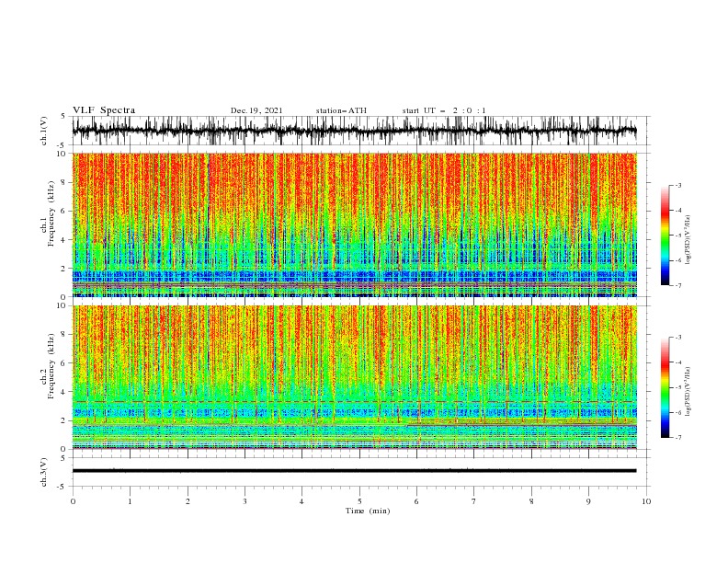The width and height of the screenshot is (728, 563).
Task: Click time axis tick label '10'
Action: pos(646,501)
